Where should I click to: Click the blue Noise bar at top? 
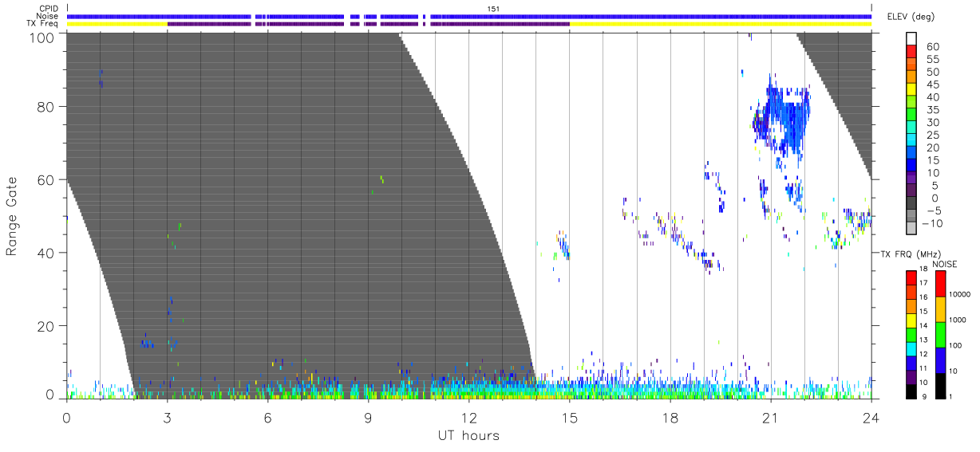point(469,16)
